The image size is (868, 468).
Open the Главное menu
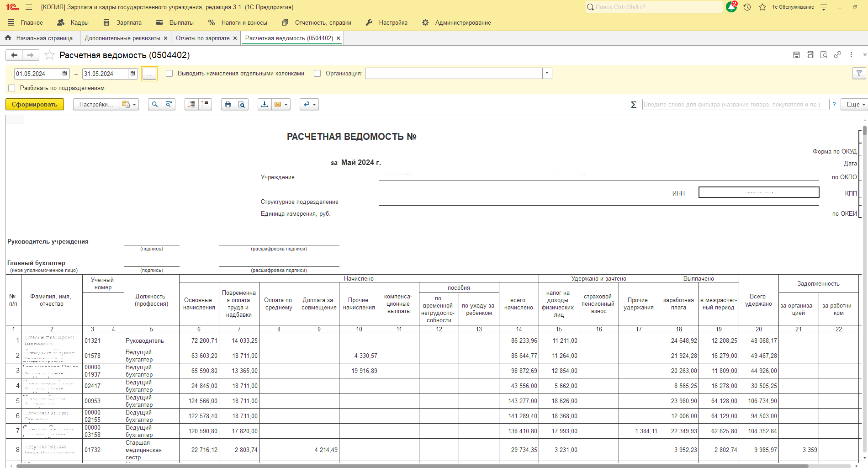[26, 22]
